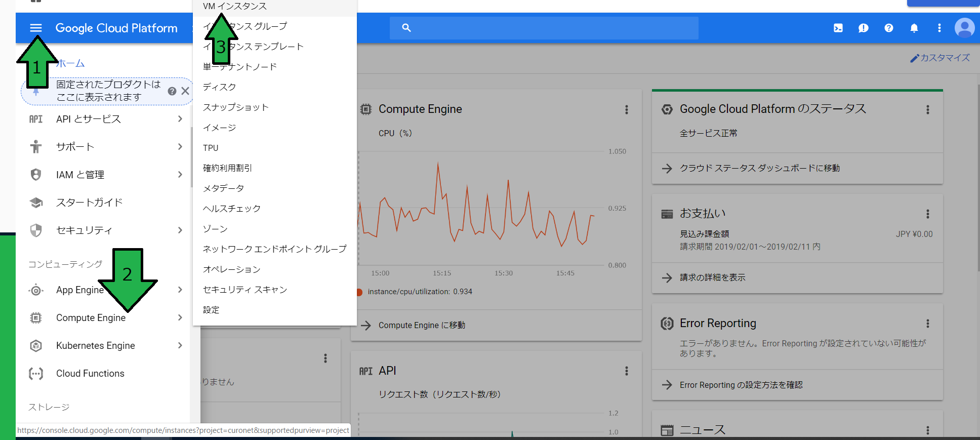Click the IAM と管理 shield icon
The height and width of the screenshot is (440, 980).
tap(36, 175)
